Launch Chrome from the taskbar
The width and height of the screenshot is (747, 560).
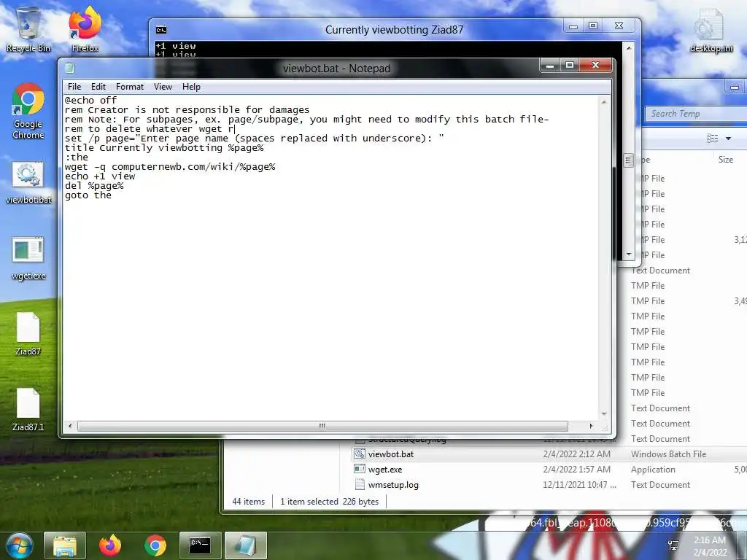(x=155, y=545)
